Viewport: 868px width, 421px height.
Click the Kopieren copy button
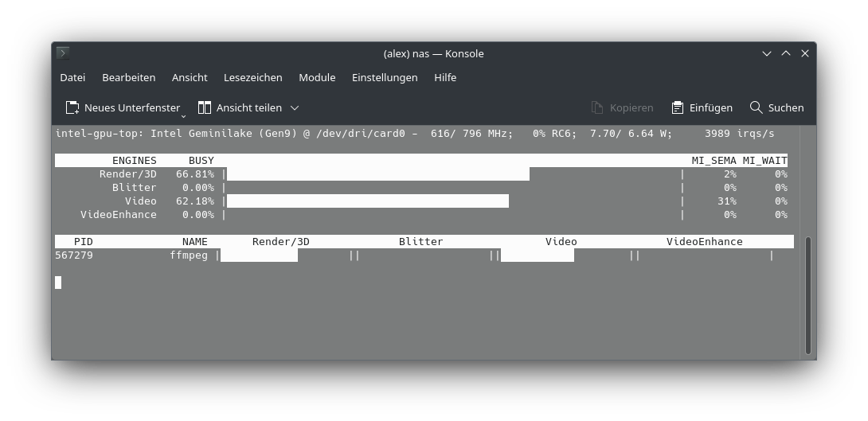(622, 107)
